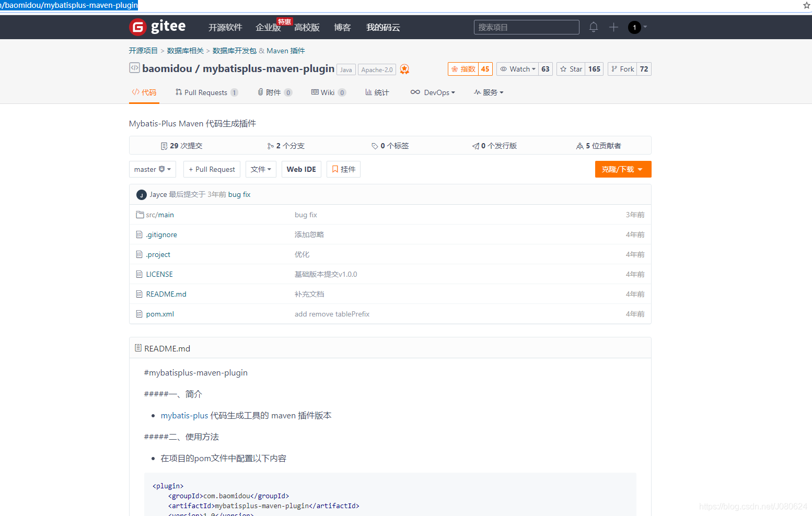812x516 pixels.
Task: Click the 指数 index score badge
Action: coord(470,69)
